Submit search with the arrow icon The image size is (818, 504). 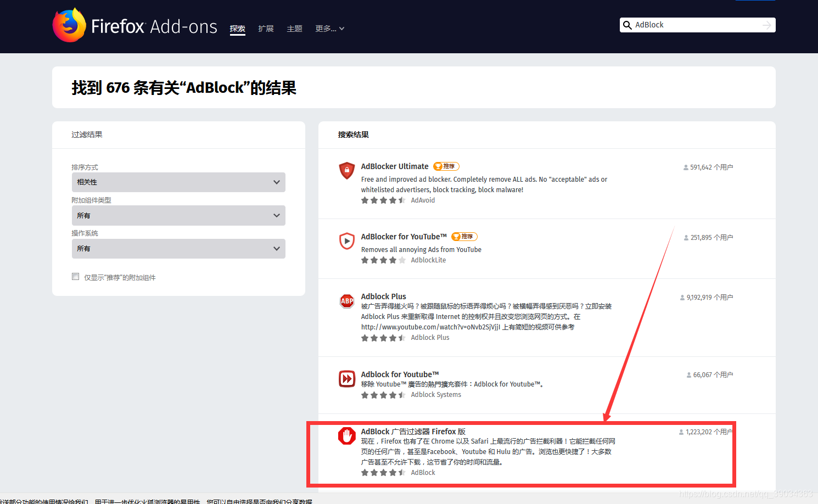767,25
